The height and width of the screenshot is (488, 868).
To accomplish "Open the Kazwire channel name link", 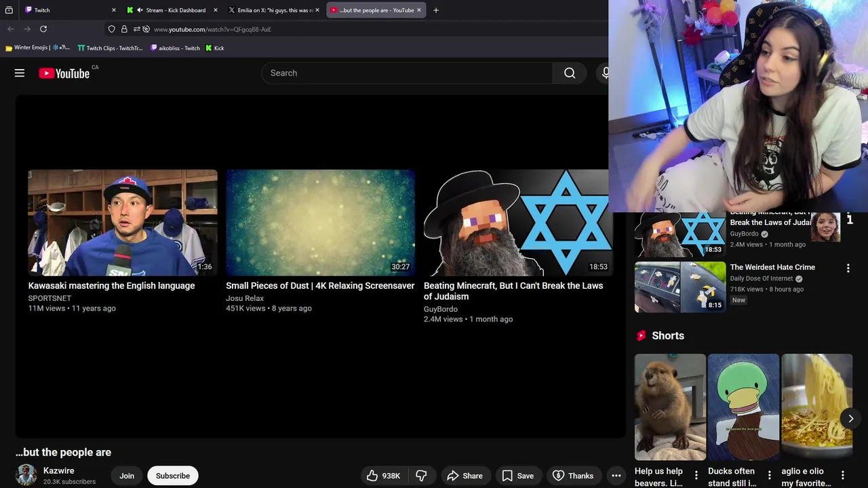I will (x=59, y=470).
